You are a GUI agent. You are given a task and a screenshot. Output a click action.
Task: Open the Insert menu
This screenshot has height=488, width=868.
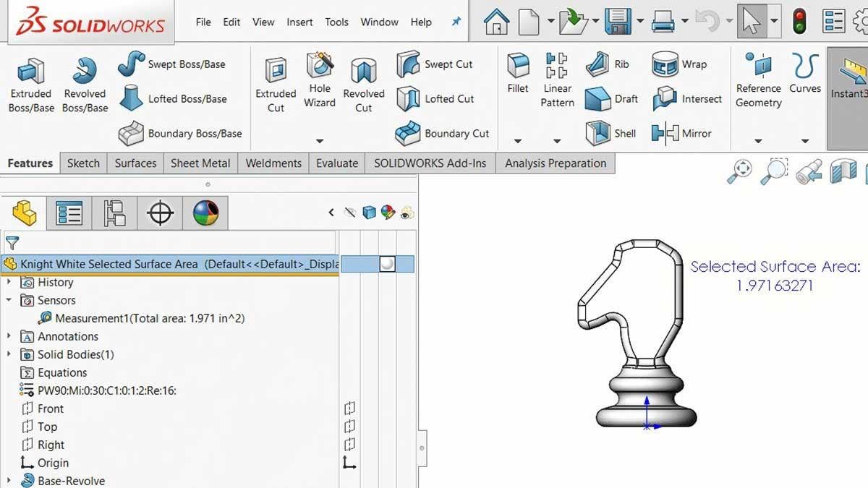click(299, 22)
